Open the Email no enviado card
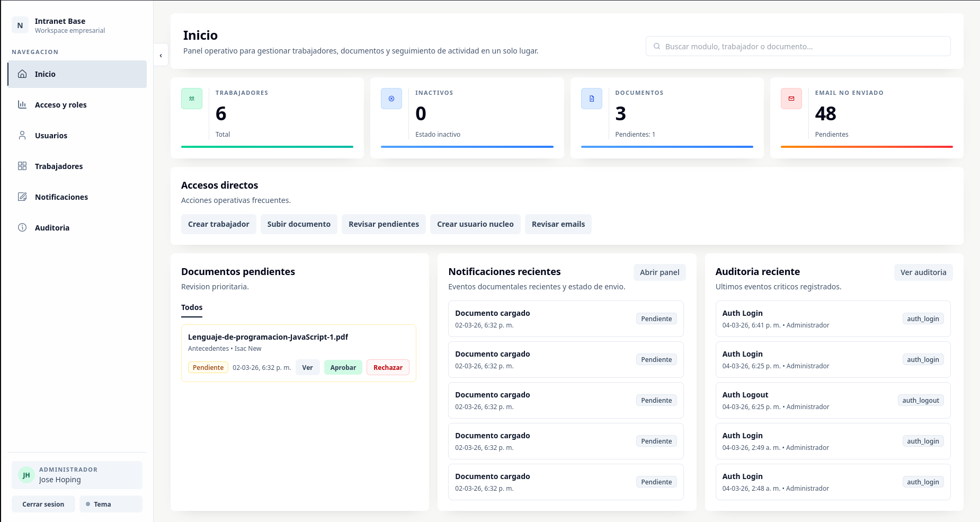This screenshot has height=522, width=980. 867,118
